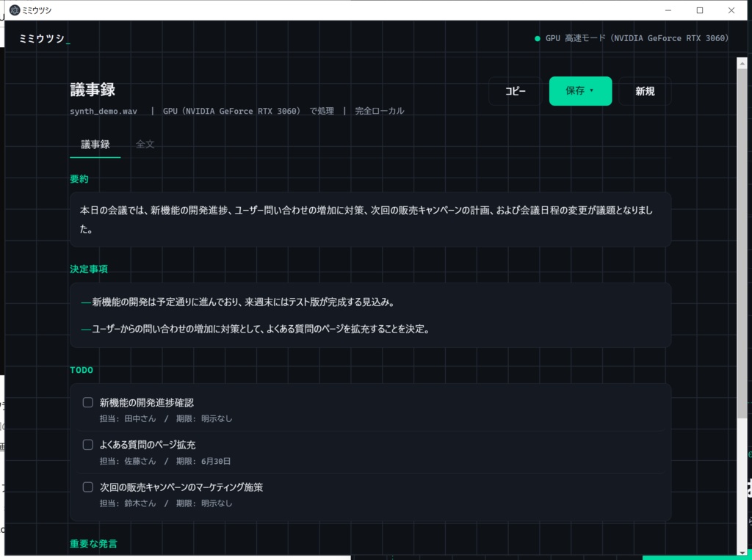Click the scrollbar up arrow

click(x=742, y=63)
